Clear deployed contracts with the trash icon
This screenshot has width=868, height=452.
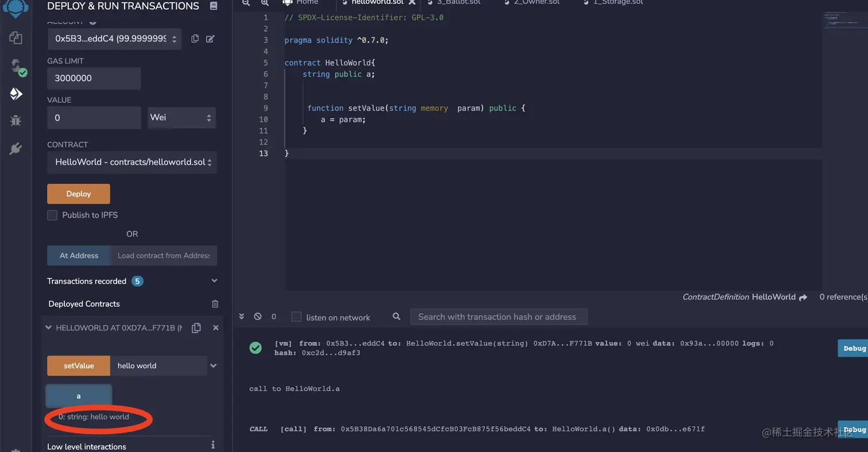(x=215, y=304)
